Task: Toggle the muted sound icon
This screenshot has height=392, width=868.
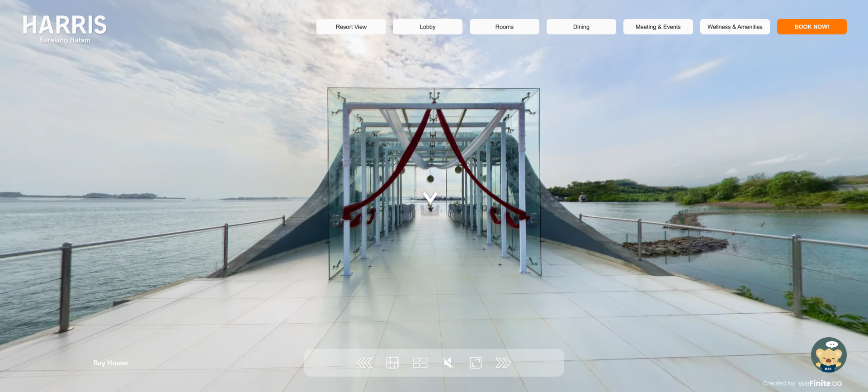Action: pyautogui.click(x=448, y=363)
